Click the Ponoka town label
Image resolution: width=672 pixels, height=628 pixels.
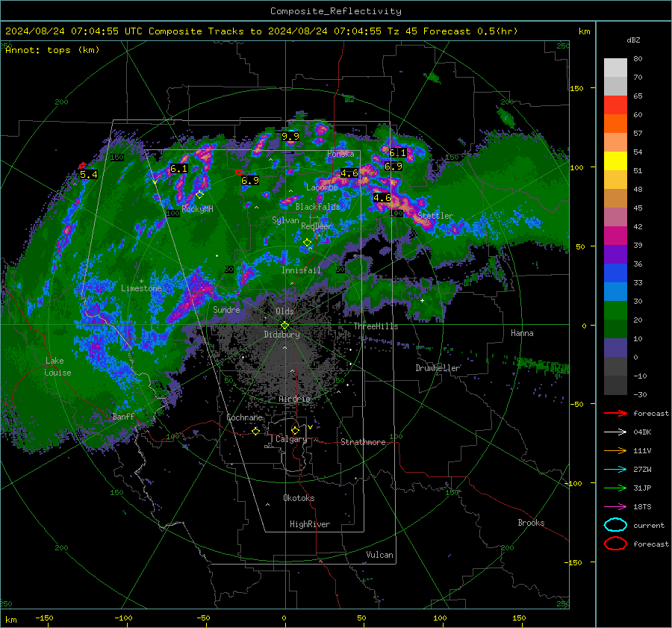point(340,154)
